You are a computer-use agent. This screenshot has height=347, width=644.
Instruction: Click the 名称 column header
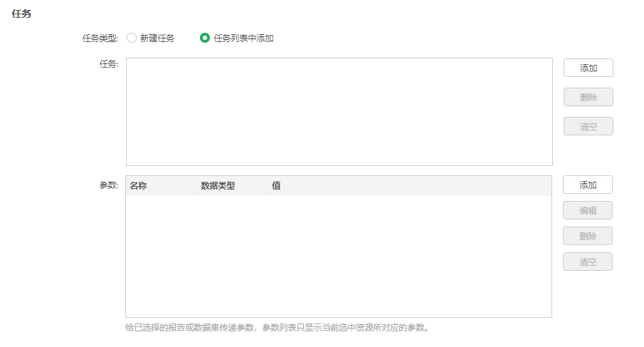click(x=162, y=185)
